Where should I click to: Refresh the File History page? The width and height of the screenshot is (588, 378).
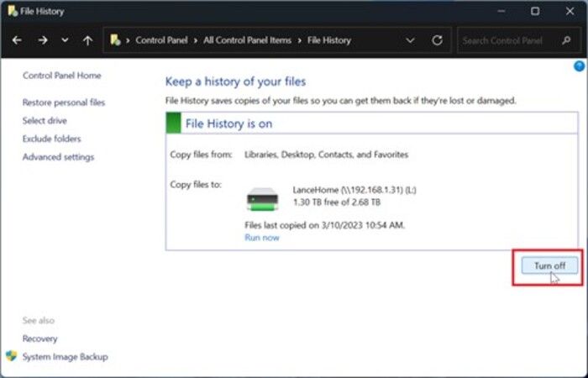point(437,40)
